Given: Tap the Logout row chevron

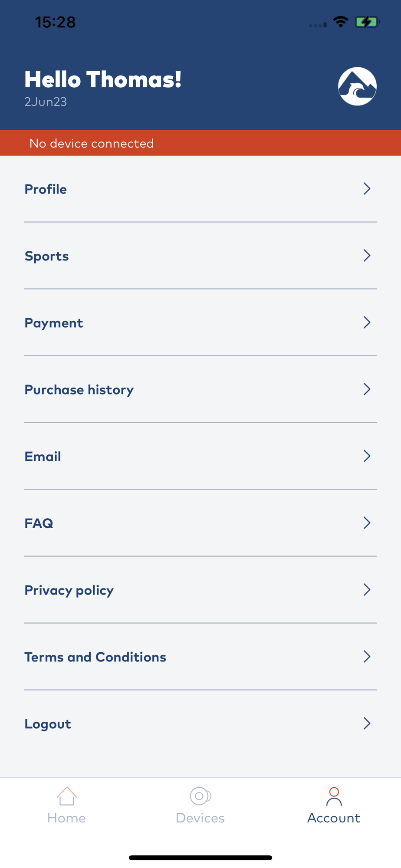Looking at the screenshot, I should [367, 723].
